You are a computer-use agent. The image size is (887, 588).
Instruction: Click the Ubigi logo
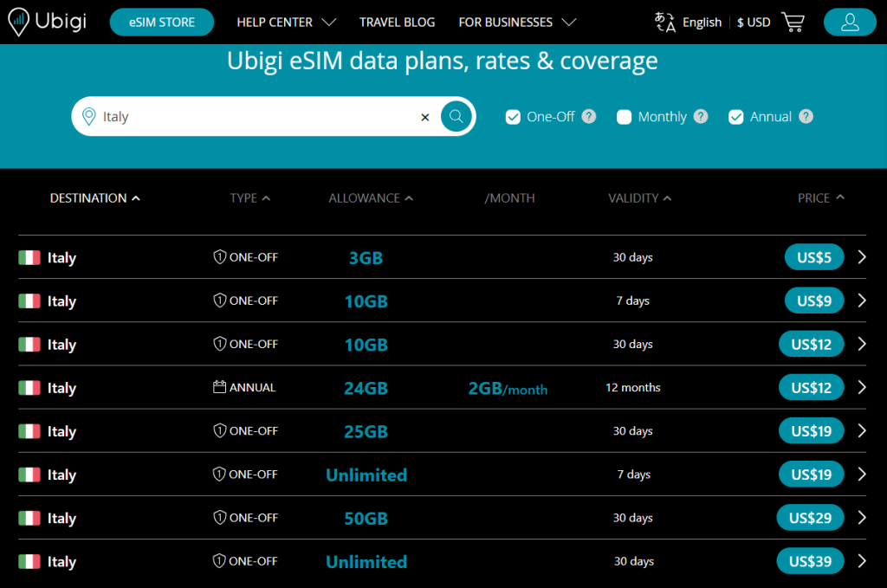pyautogui.click(x=47, y=23)
